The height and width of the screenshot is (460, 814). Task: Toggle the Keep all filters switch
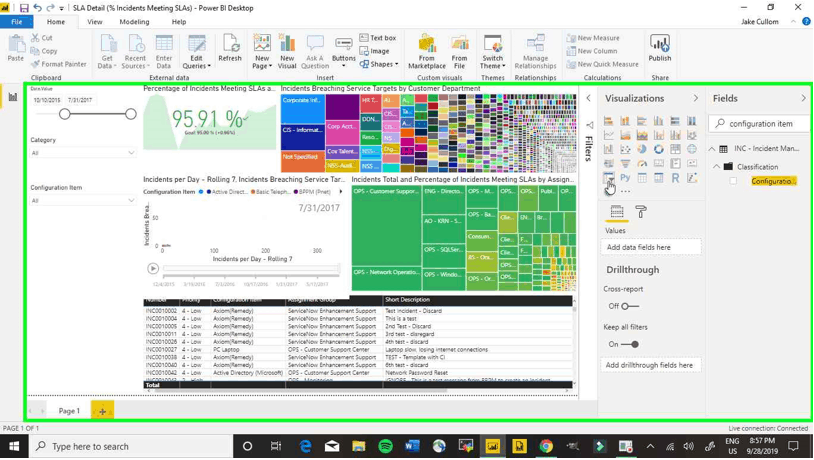pyautogui.click(x=630, y=344)
